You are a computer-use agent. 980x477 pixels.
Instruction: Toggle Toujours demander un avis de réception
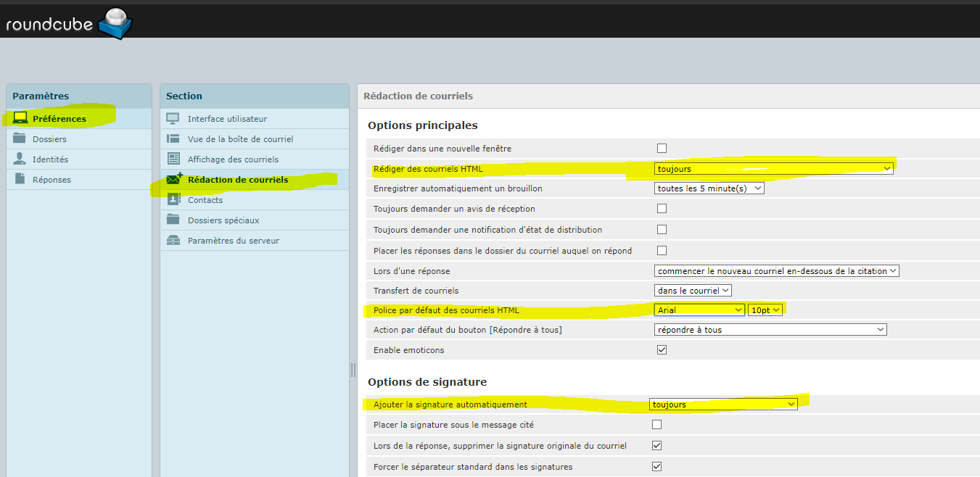tap(662, 209)
